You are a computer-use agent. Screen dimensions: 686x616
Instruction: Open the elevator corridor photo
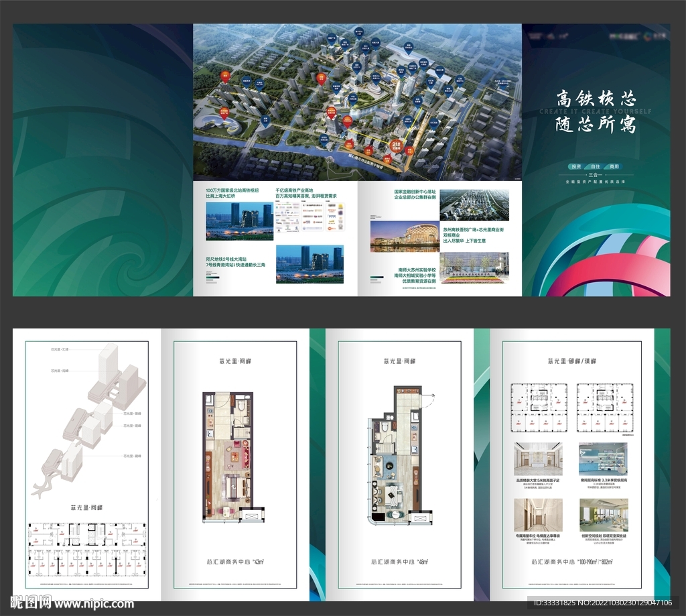pos(538,515)
